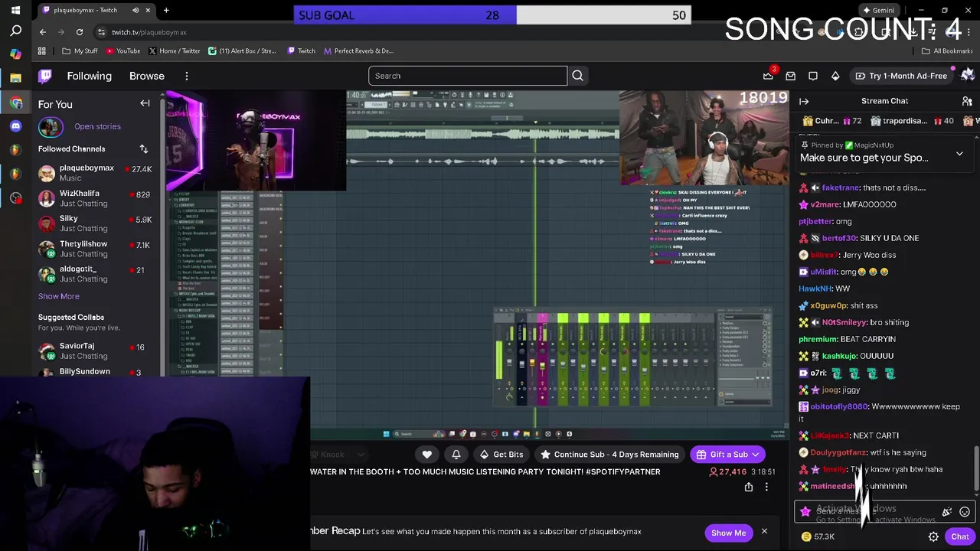Click chat username bertof30

click(x=839, y=238)
